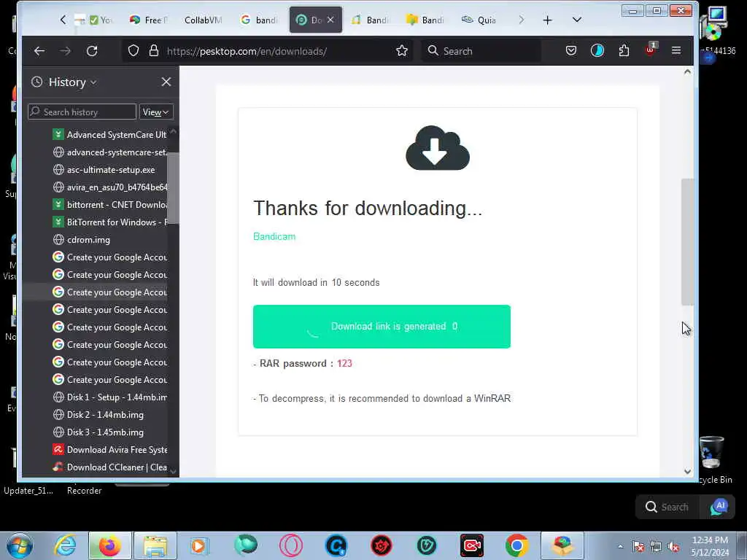This screenshot has height=560, width=747.
Task: Open 'Advanced SystemCare Ult' history entry
Action: coord(109,135)
